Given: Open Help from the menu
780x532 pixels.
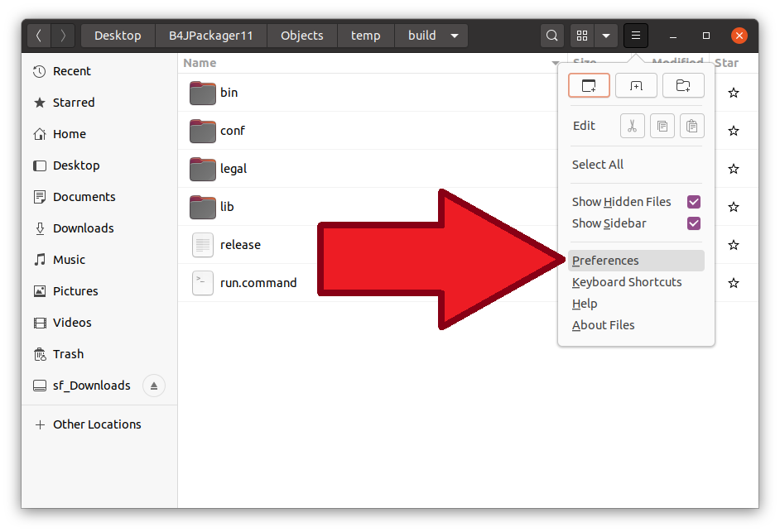Looking at the screenshot, I should (x=636, y=304).
